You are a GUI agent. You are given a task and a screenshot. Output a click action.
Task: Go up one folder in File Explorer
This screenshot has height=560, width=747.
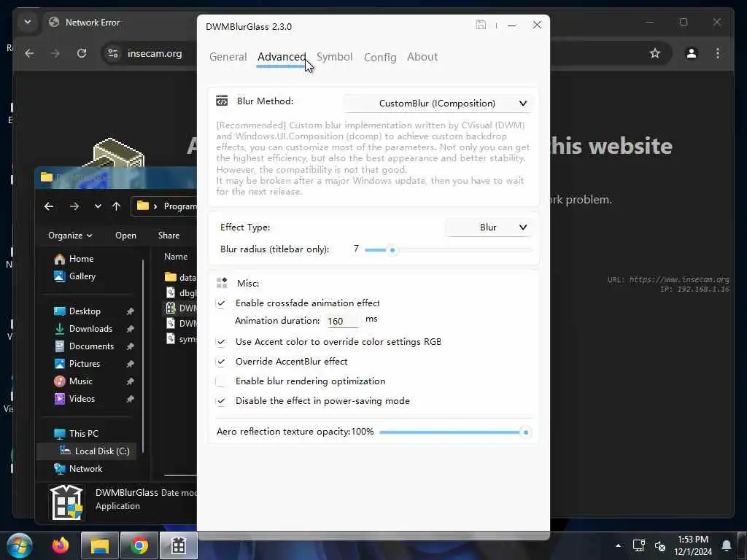[x=116, y=206]
